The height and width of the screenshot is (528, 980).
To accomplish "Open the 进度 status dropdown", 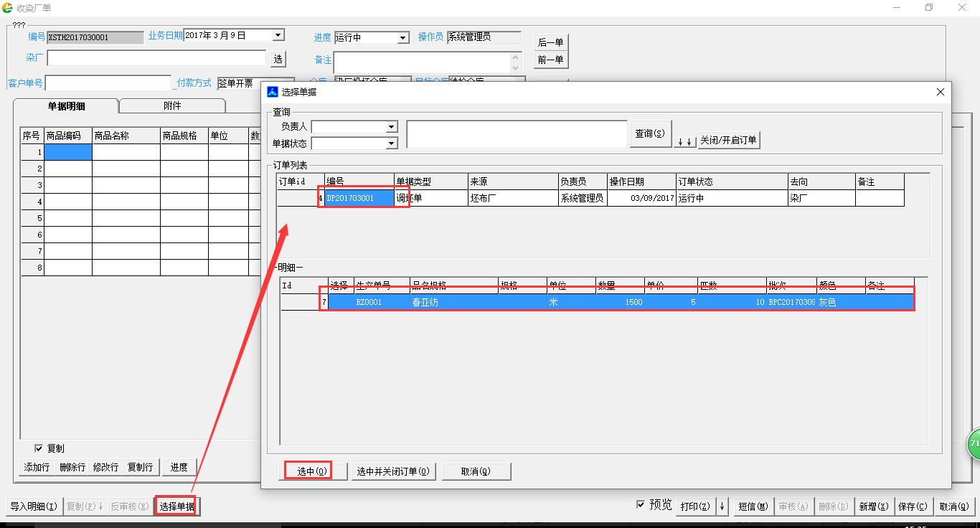I will click(x=403, y=37).
